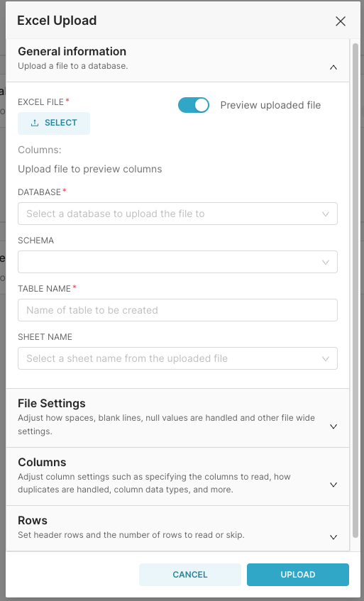Close the Excel Upload dialog
364x601 pixels.
pyautogui.click(x=341, y=21)
